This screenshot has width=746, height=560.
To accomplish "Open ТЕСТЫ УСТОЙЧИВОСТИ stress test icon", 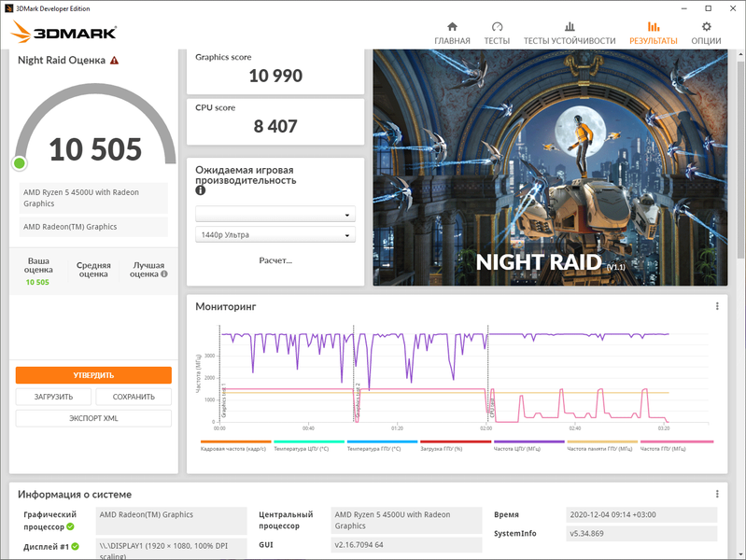I will tap(570, 27).
